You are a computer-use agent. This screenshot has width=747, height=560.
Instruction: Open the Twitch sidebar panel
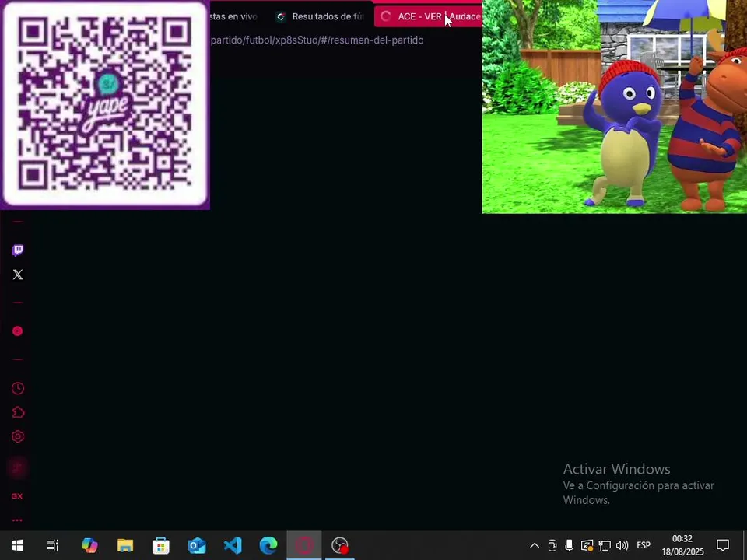click(18, 250)
